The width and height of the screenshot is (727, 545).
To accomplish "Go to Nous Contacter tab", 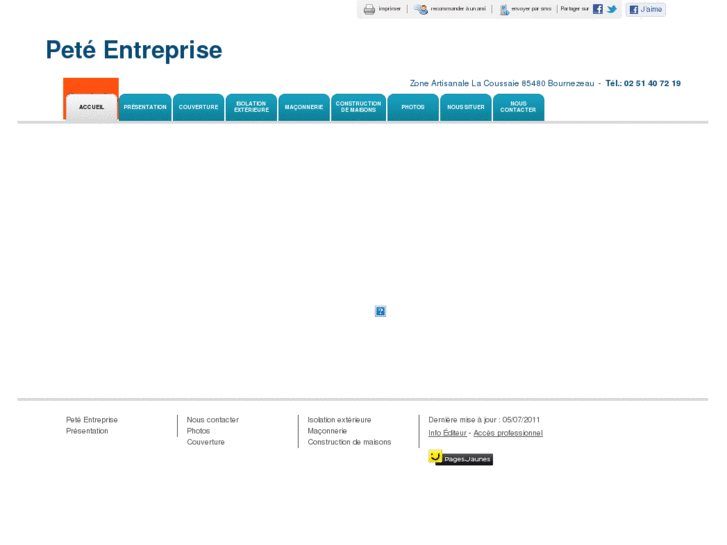I will [x=518, y=107].
